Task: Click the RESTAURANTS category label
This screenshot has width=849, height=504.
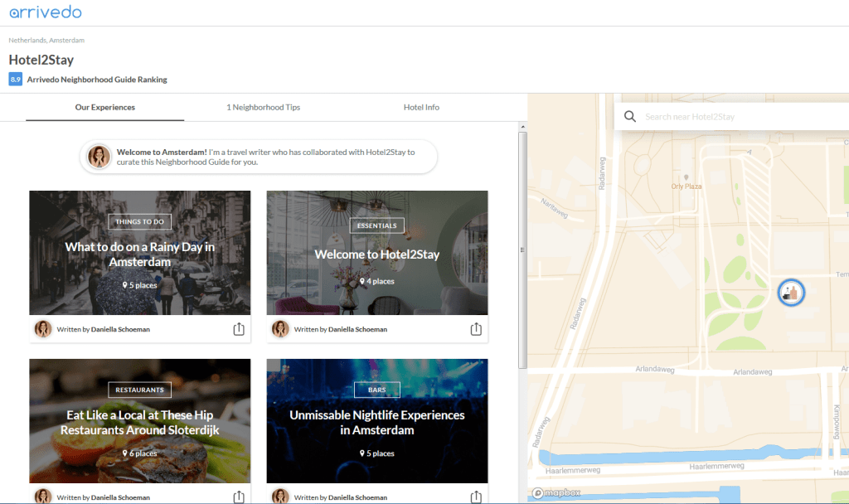Action: click(139, 390)
